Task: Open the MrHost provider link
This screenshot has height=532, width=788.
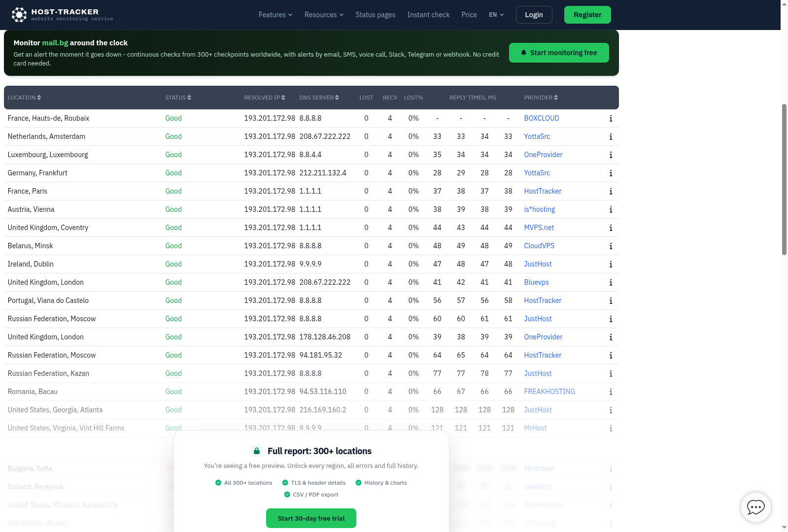Action: 535,428
